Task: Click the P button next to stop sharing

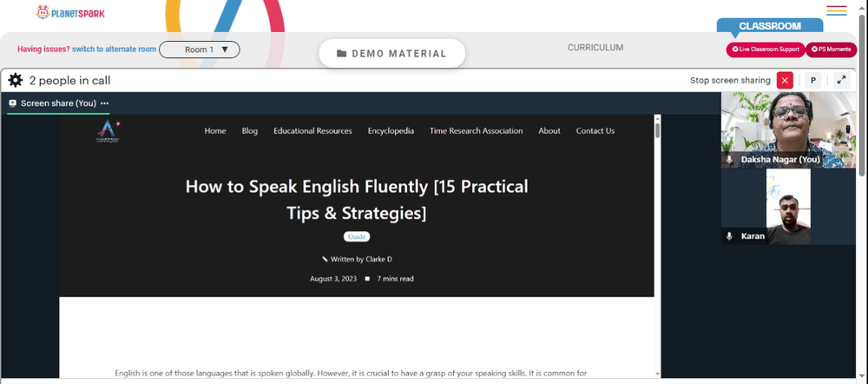Action: [x=812, y=80]
